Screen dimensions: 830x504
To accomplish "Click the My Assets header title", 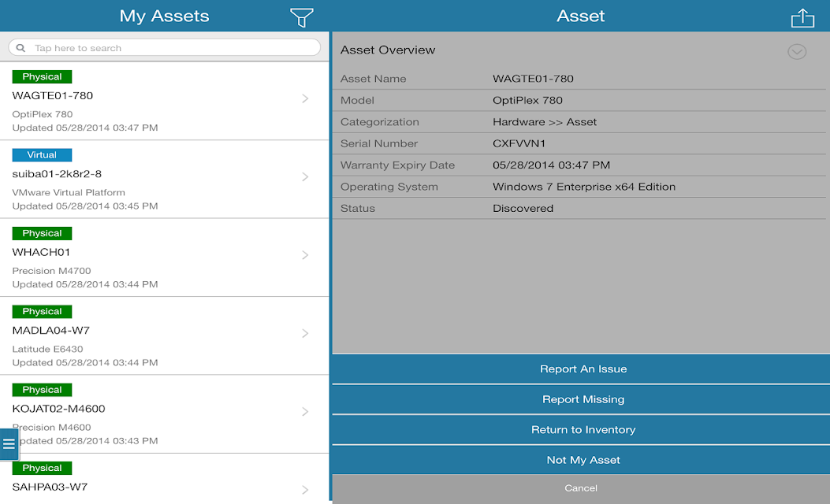I will click(x=164, y=17).
